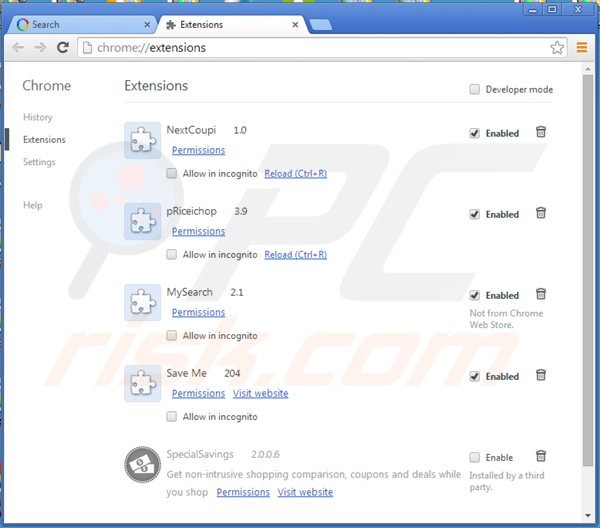
Task: Select Extensions in the sidebar
Action: coord(44,140)
